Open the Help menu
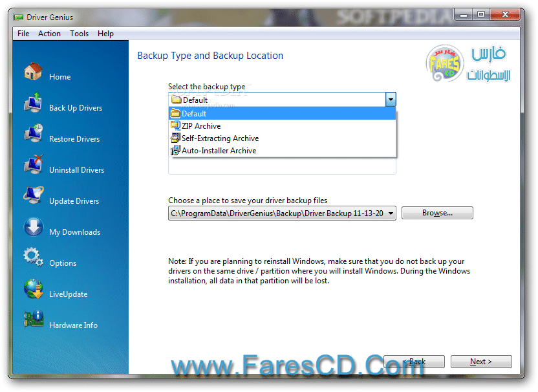Image resolution: width=538 pixels, height=392 pixels. 105,34
